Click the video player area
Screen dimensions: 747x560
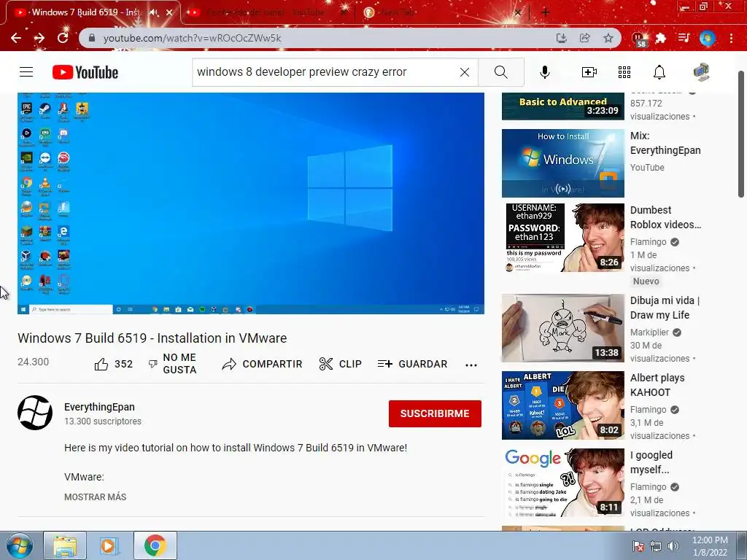click(x=251, y=203)
